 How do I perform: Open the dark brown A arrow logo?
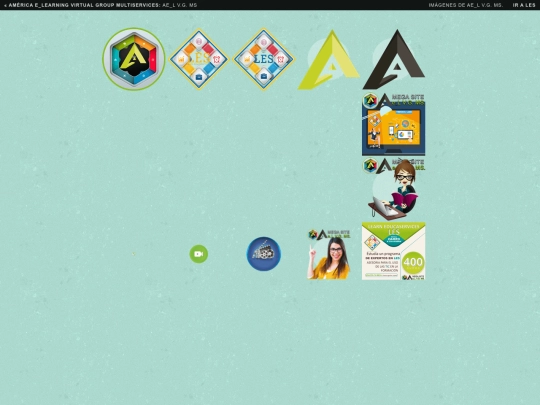(x=394, y=59)
